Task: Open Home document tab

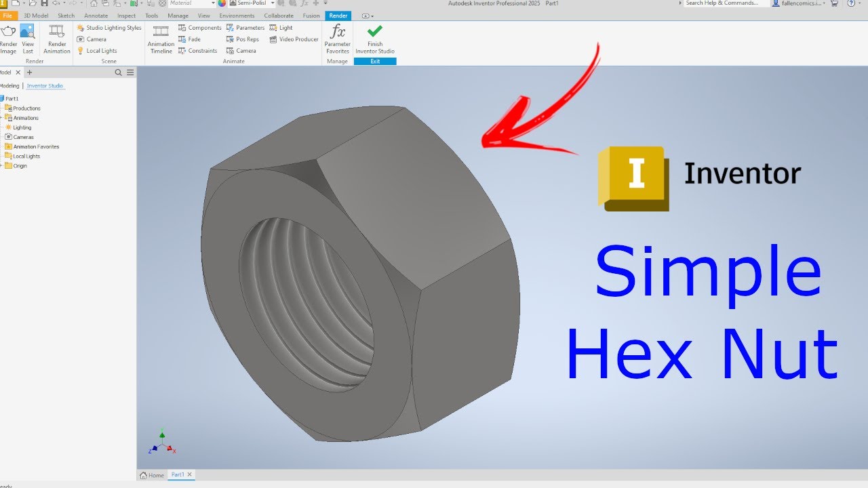Action: [x=152, y=475]
